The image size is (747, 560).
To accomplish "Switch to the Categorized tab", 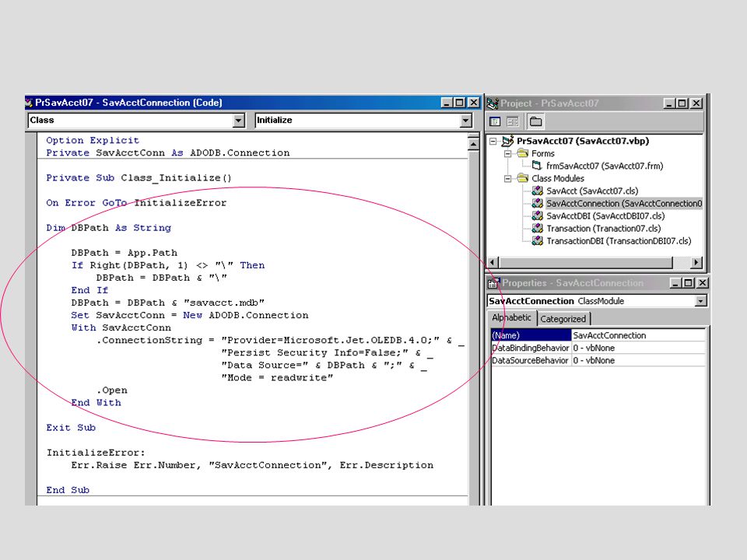I will point(563,319).
